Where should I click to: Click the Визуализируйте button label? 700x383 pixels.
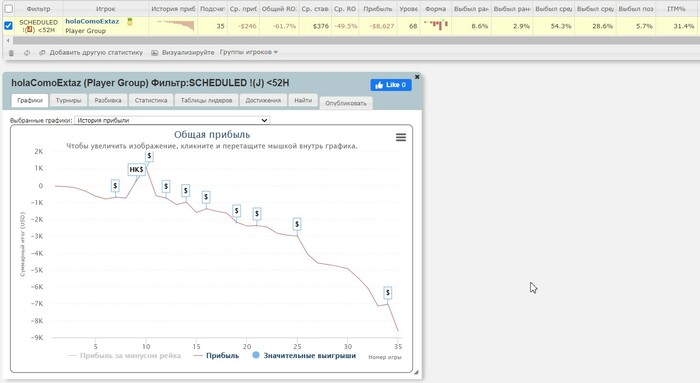[188, 52]
